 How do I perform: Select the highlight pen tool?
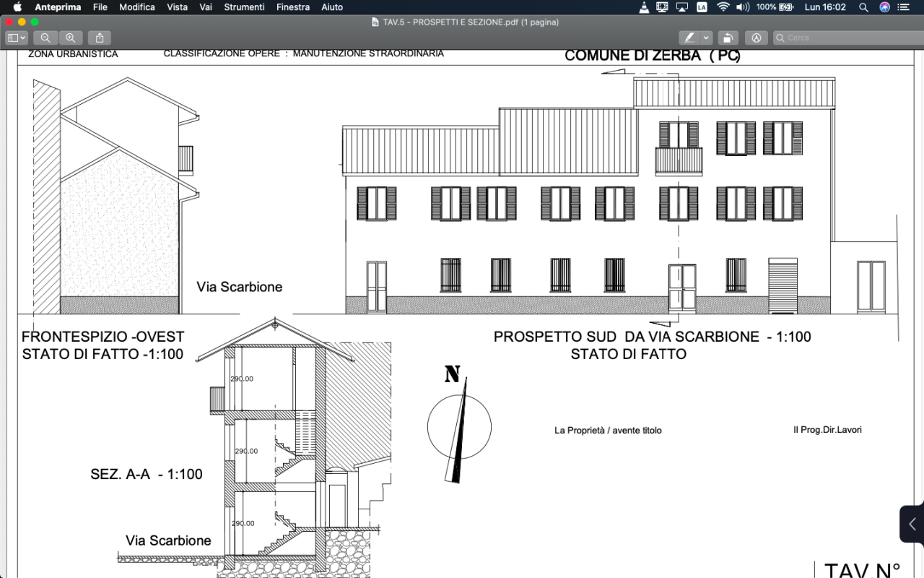pyautogui.click(x=690, y=38)
